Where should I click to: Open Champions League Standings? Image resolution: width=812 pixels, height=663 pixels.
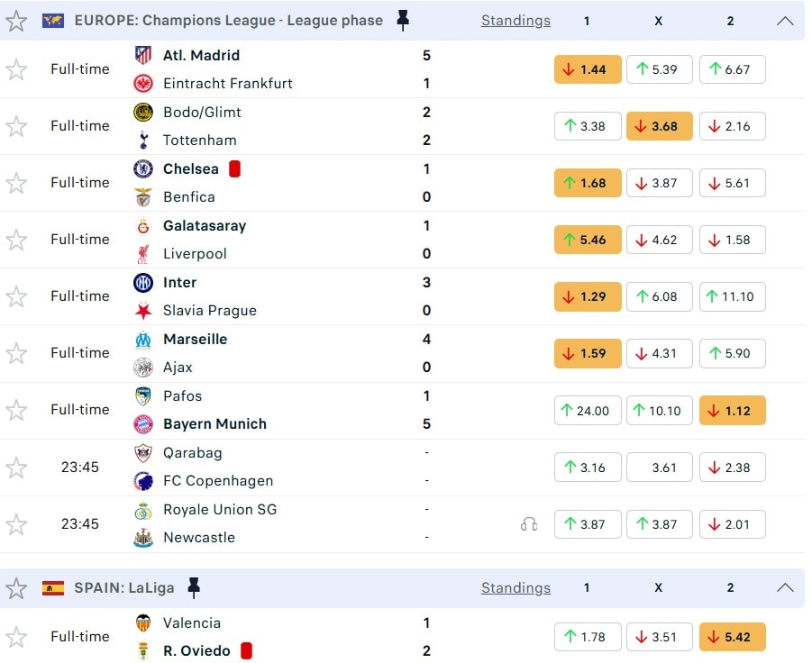click(515, 21)
